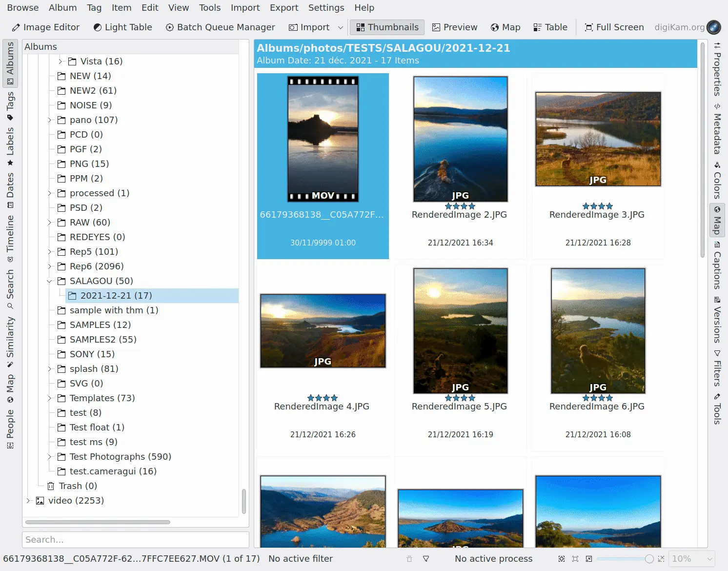This screenshot has height=571, width=728.
Task: Click the filter funnel icon in status bar
Action: (x=426, y=559)
